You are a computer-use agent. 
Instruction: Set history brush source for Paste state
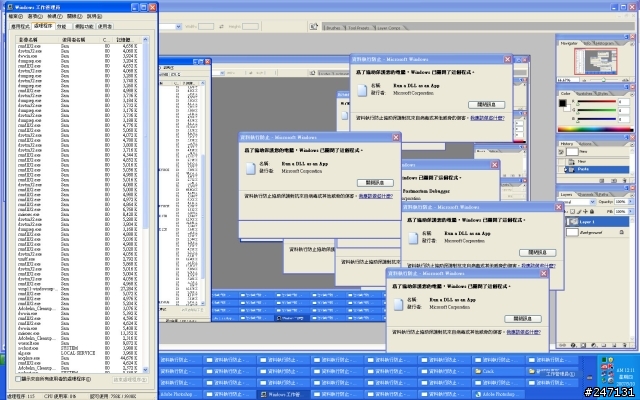click(562, 169)
